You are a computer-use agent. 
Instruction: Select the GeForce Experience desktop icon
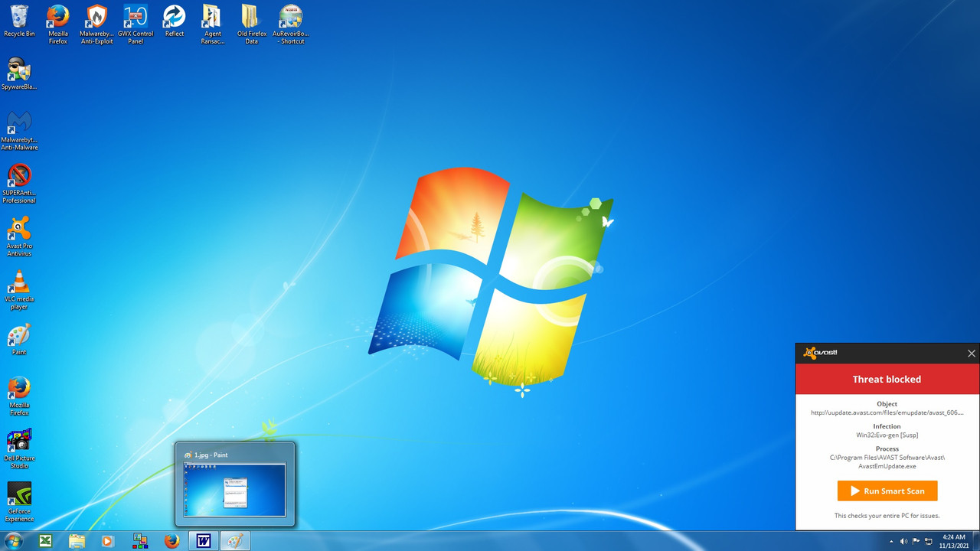(19, 501)
